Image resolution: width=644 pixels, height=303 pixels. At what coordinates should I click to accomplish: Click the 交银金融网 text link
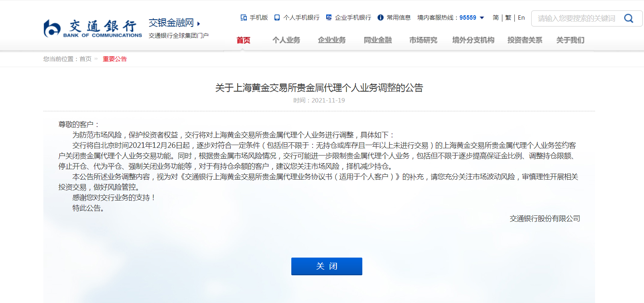point(171,23)
